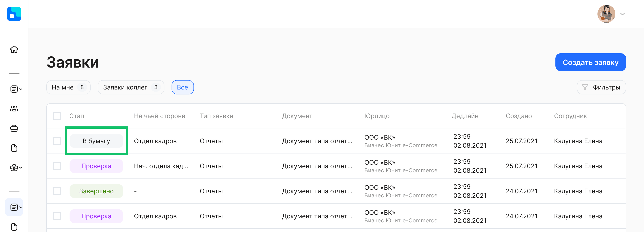Image resolution: width=644 pixels, height=232 pixels.
Task: Expand the profile menu chevron
Action: click(623, 14)
